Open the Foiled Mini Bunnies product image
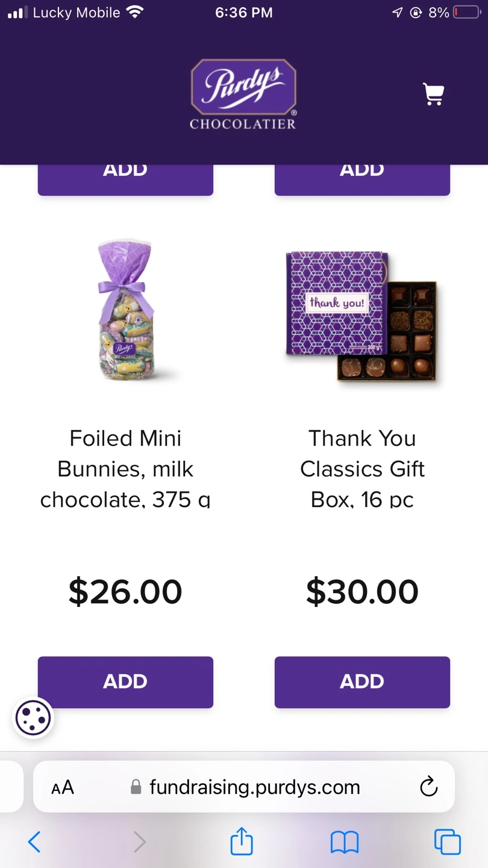 click(x=125, y=312)
